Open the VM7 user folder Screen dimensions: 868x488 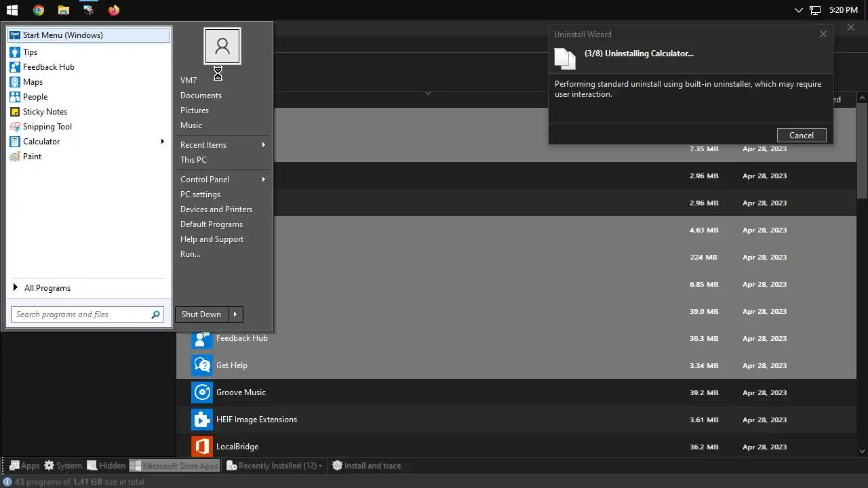[189, 81]
